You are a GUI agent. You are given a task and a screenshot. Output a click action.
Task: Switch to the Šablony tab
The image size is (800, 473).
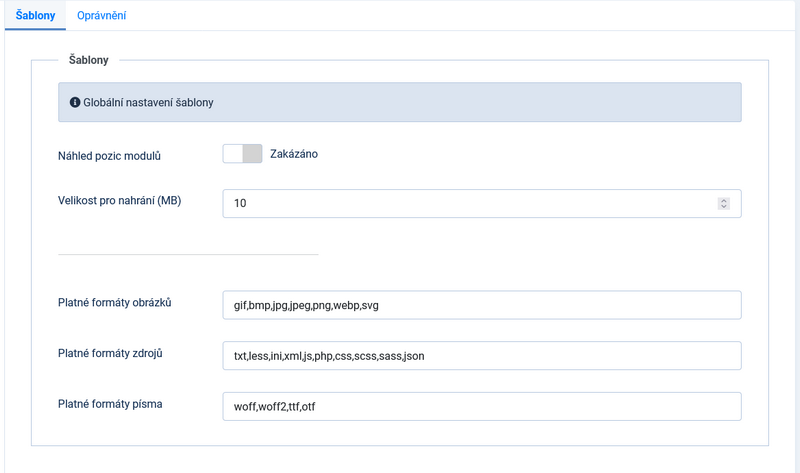[35, 16]
